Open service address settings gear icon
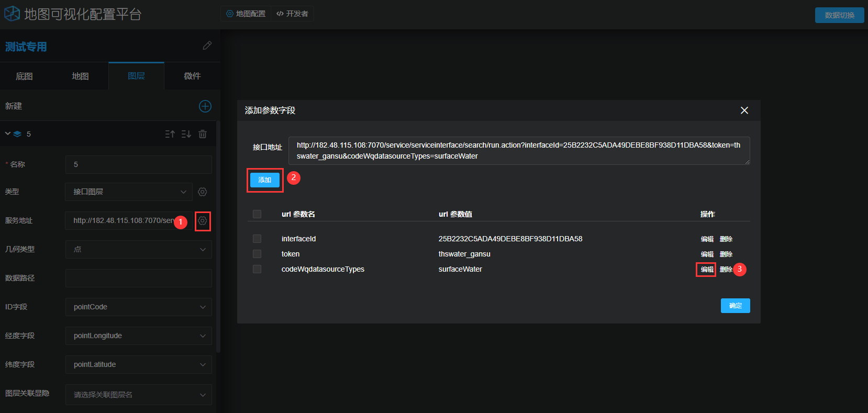This screenshot has height=413, width=868. (203, 221)
